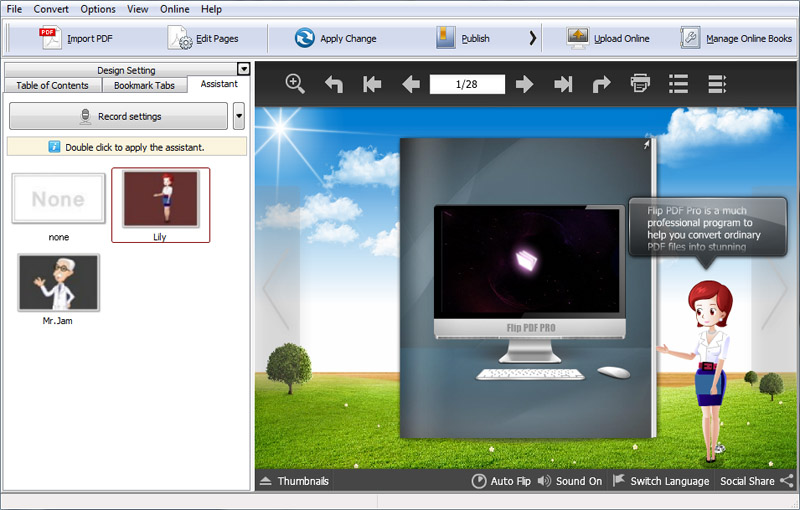This screenshot has width=800, height=510.
Task: Click the print icon in viewer toolbar
Action: pos(640,85)
